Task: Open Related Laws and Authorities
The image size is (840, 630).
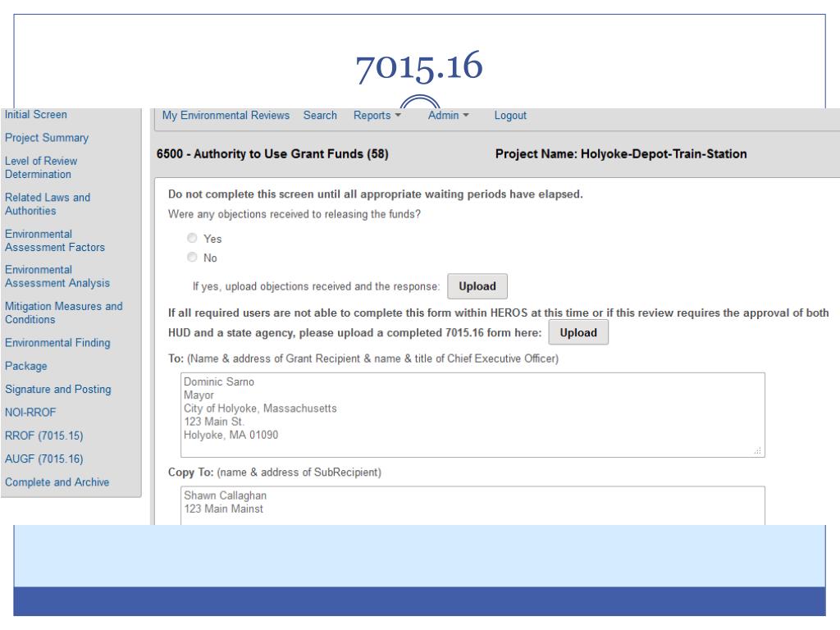Action: [47, 204]
